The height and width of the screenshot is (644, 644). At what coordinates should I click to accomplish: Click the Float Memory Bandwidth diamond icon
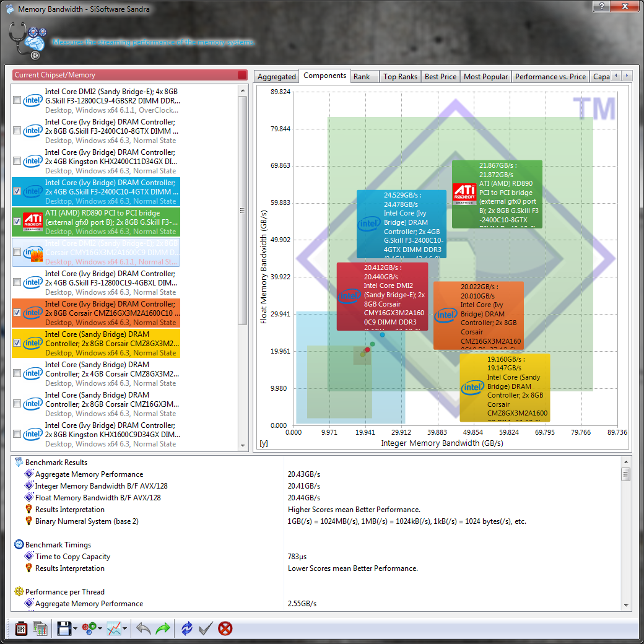[28, 497]
